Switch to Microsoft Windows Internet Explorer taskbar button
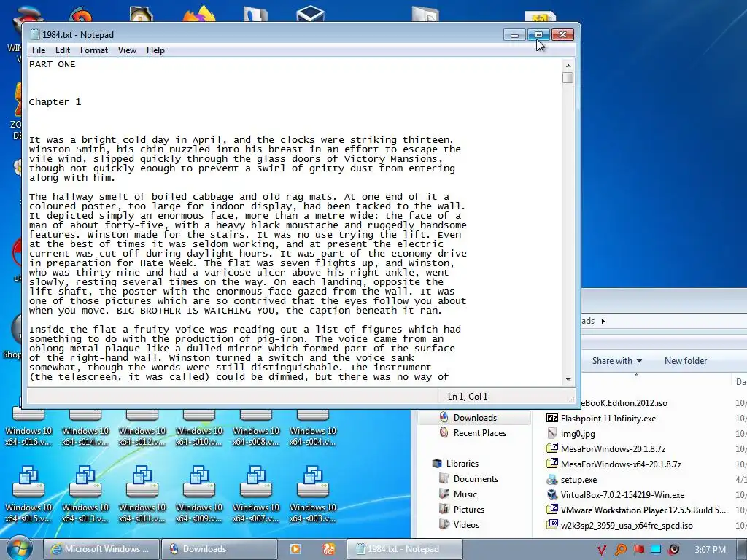 tap(101, 549)
